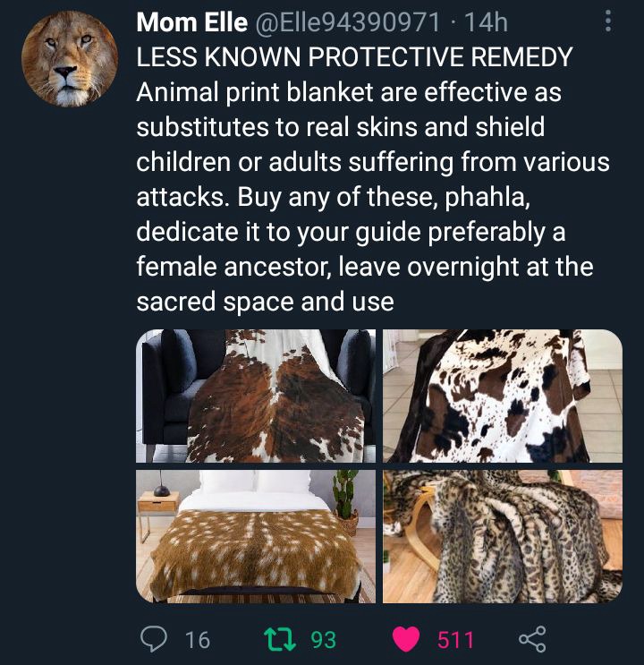This screenshot has height=665, width=644.
Task: Click the 'sacred space and use' line
Action: pyautogui.click(x=265, y=302)
